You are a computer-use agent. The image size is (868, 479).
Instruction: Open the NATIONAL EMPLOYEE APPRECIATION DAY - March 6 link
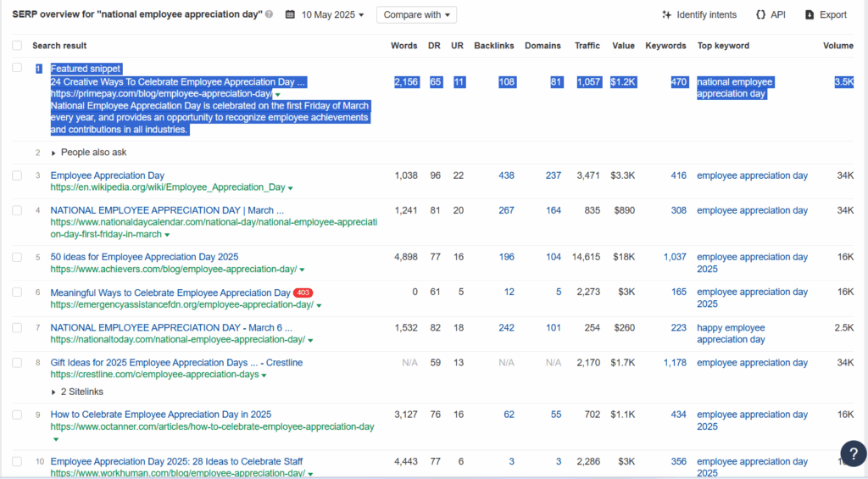171,328
